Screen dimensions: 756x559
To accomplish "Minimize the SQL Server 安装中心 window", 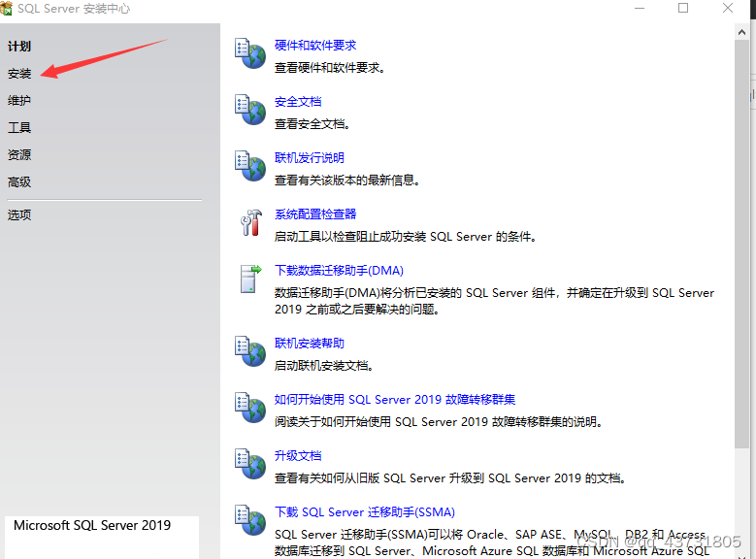I will pyautogui.click(x=640, y=8).
